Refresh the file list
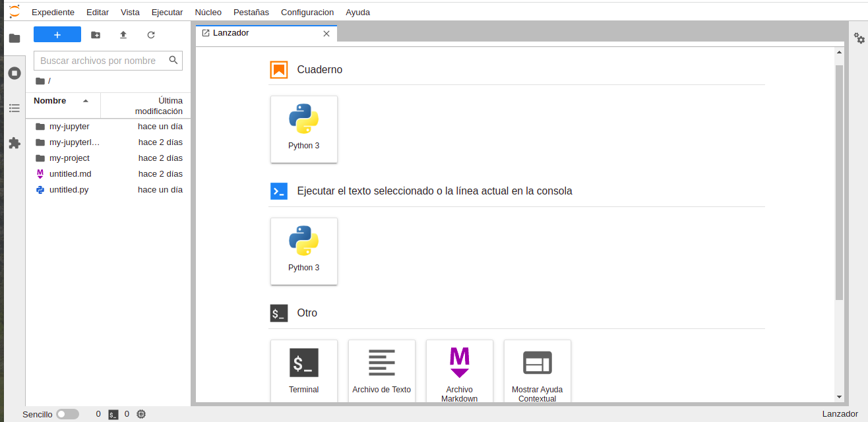868x422 pixels. point(151,35)
